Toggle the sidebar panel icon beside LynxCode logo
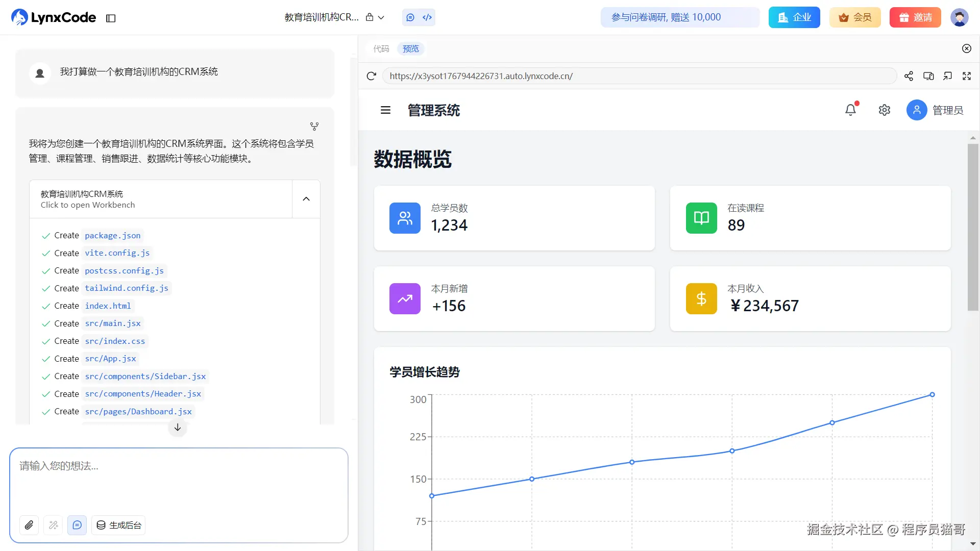The width and height of the screenshot is (980, 551). tap(111, 18)
